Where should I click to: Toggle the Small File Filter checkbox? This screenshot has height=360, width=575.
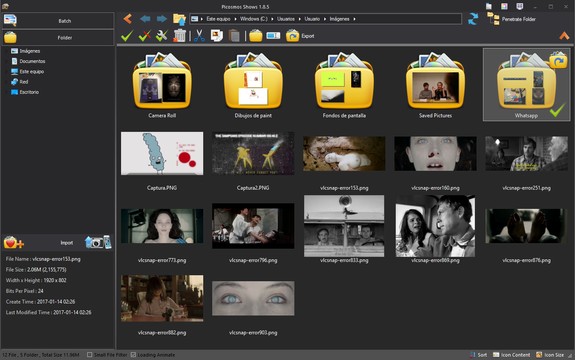click(x=90, y=355)
